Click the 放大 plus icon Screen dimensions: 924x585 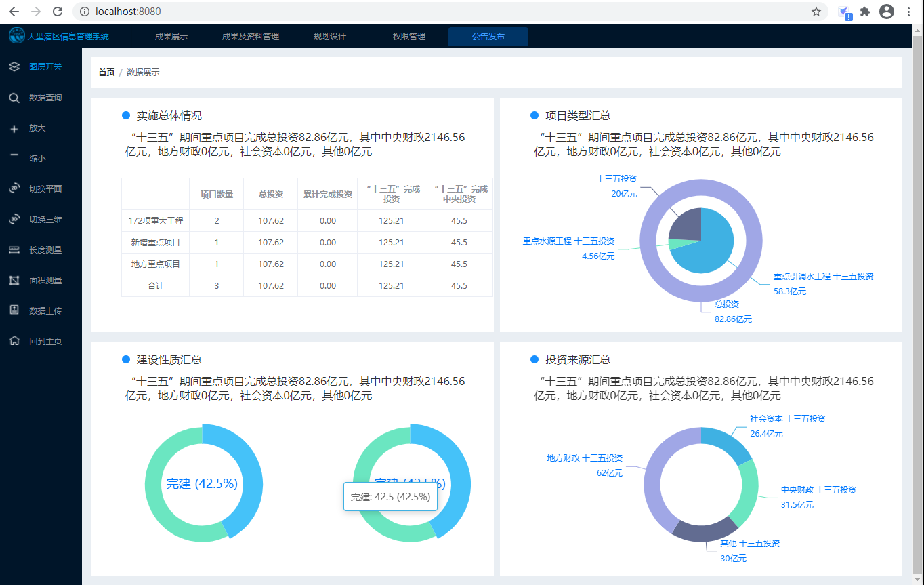pyautogui.click(x=14, y=129)
